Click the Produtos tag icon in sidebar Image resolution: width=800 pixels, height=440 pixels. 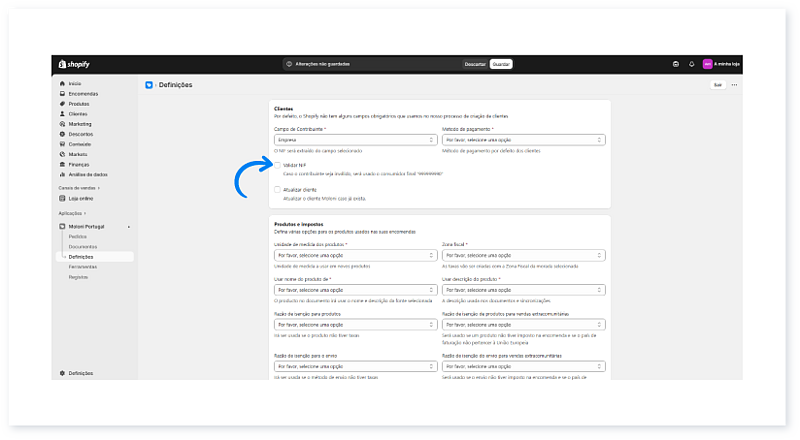click(x=62, y=104)
